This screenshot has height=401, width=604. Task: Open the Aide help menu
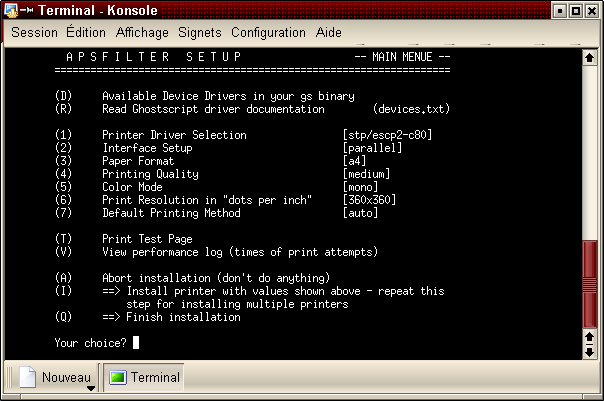(329, 32)
